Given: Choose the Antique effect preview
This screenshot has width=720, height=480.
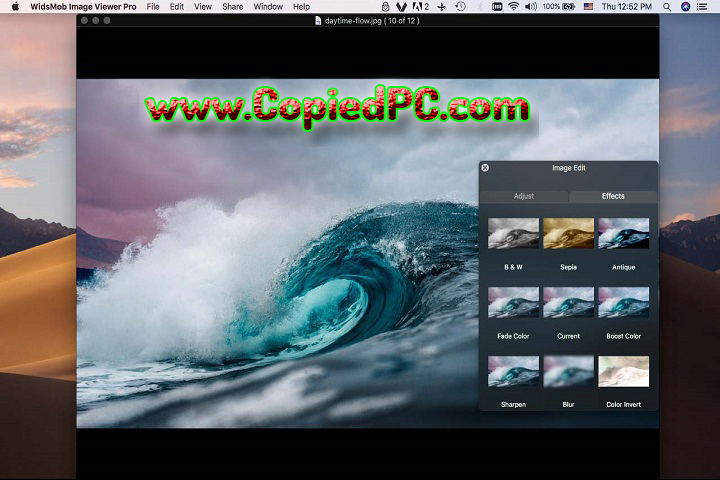Looking at the screenshot, I should click(623, 234).
